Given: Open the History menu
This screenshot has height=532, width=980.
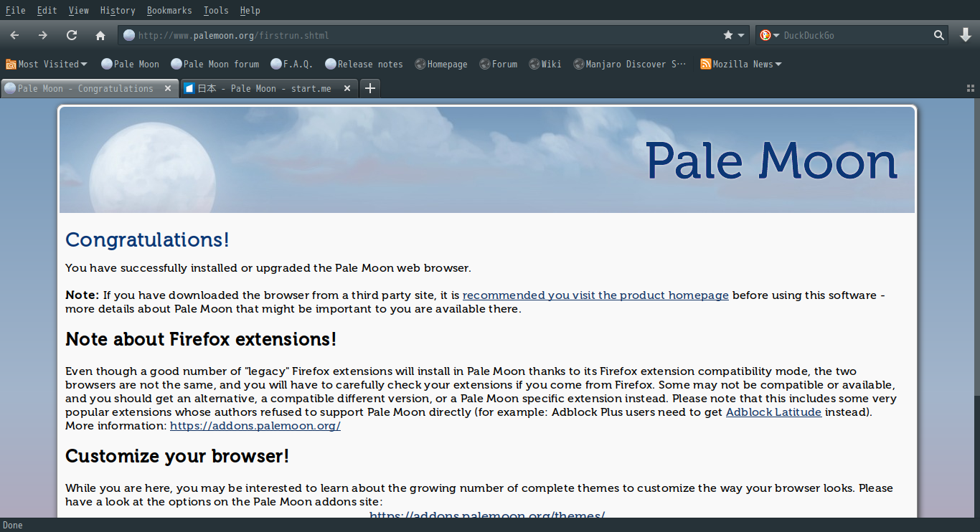Looking at the screenshot, I should (x=118, y=10).
